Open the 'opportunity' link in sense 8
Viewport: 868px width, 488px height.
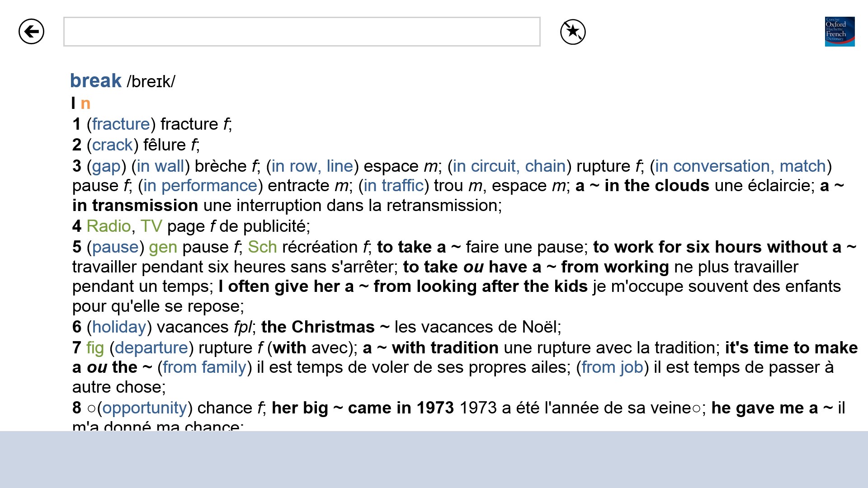pyautogui.click(x=145, y=408)
